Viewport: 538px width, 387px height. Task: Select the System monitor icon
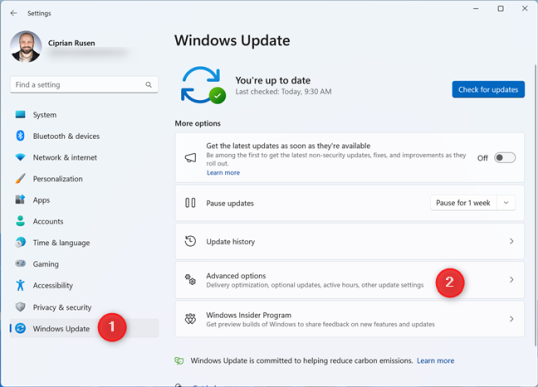[20, 115]
